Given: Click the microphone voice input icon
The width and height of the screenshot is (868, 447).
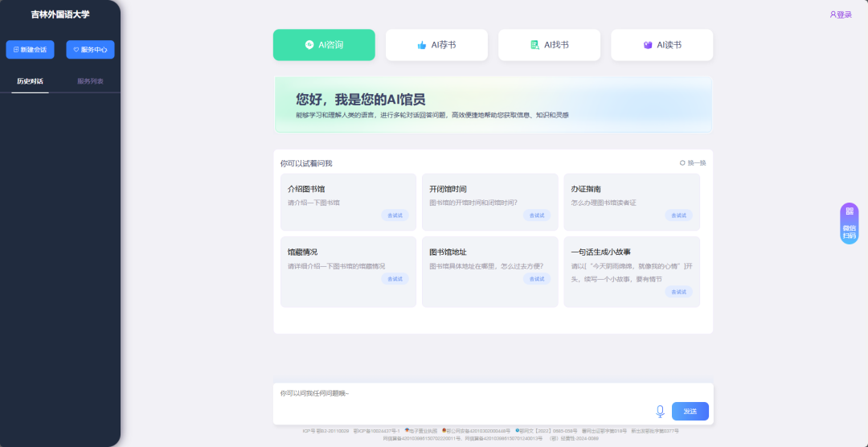Looking at the screenshot, I should click(660, 411).
